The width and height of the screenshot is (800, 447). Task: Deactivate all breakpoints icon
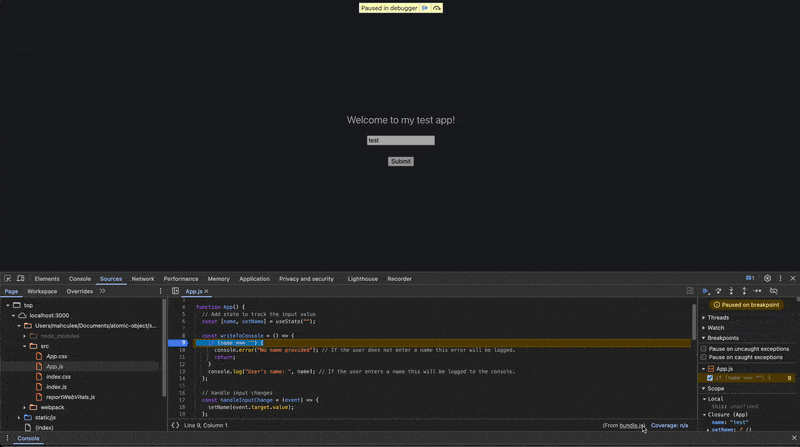point(773,291)
